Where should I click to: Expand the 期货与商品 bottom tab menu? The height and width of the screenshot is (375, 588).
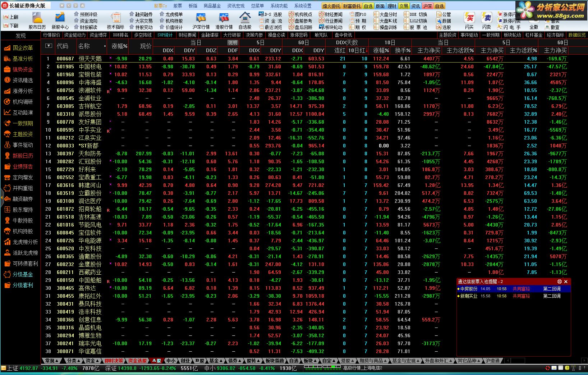(373, 361)
